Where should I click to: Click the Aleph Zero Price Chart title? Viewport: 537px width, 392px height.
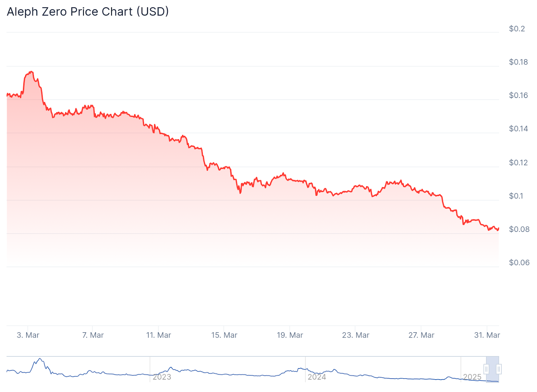[88, 12]
